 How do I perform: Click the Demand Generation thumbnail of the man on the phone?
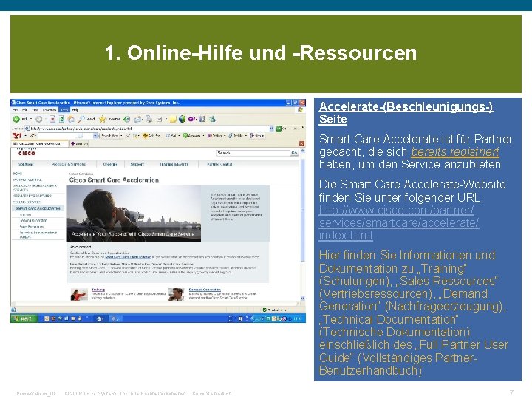point(177,295)
